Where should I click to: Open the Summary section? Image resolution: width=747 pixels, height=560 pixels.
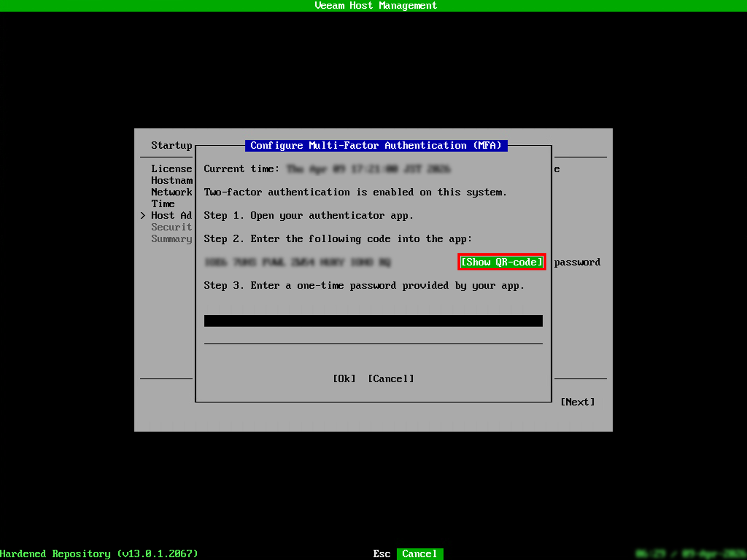(171, 239)
